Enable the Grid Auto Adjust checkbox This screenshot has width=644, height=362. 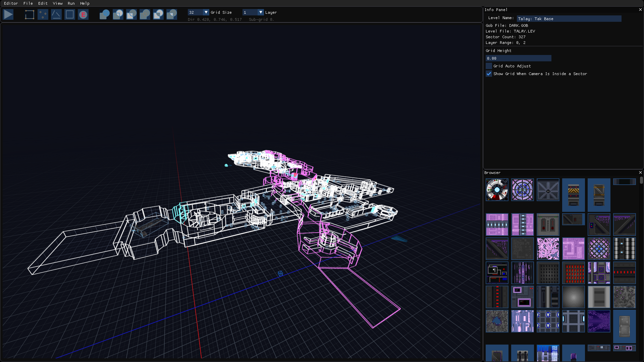click(x=489, y=66)
